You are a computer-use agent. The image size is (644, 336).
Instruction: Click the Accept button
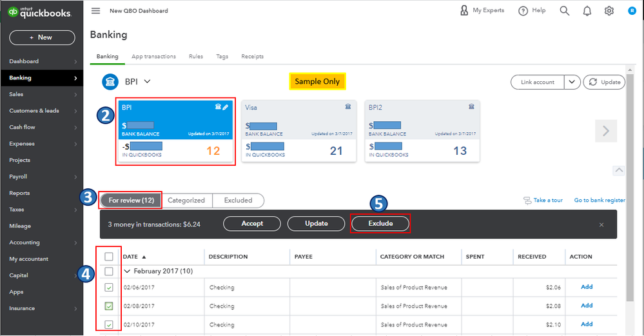pos(252,223)
